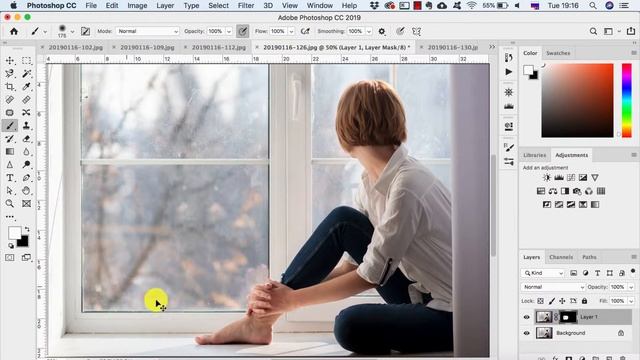Click the symmetry butterfly icon
Screen dimensions: 640x360
tap(416, 31)
